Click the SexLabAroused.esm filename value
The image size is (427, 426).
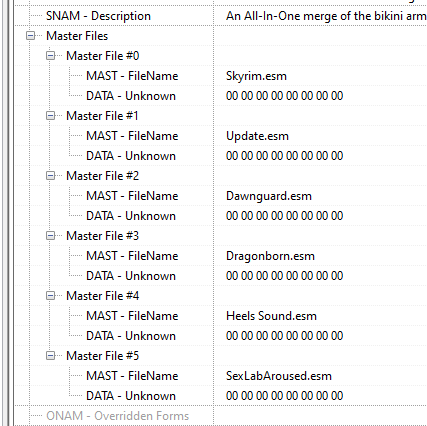[279, 376]
